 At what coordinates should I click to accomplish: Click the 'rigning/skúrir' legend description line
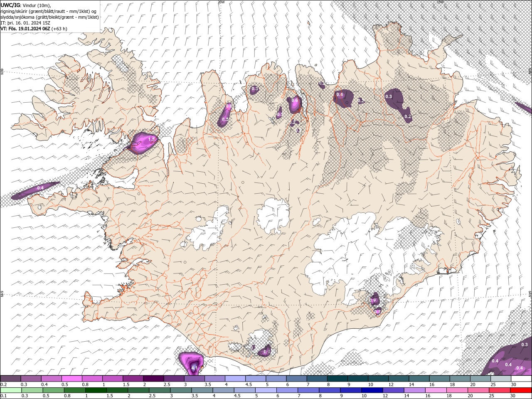click(49, 11)
